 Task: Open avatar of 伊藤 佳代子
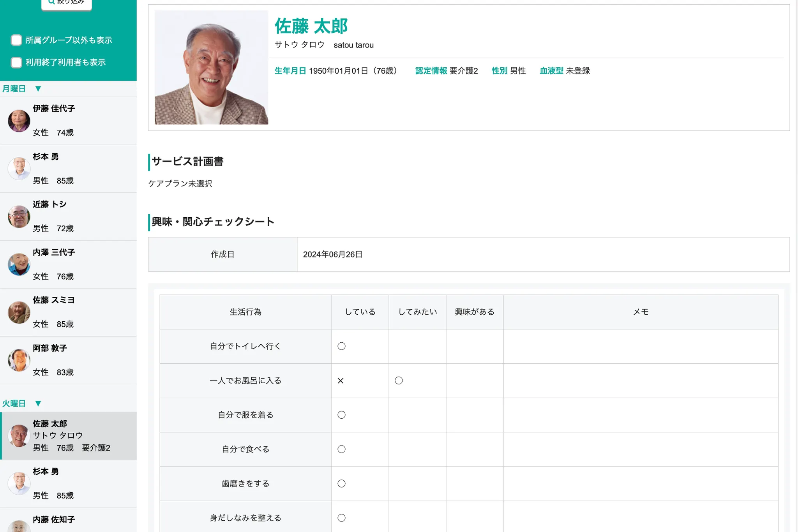pyautogui.click(x=19, y=121)
